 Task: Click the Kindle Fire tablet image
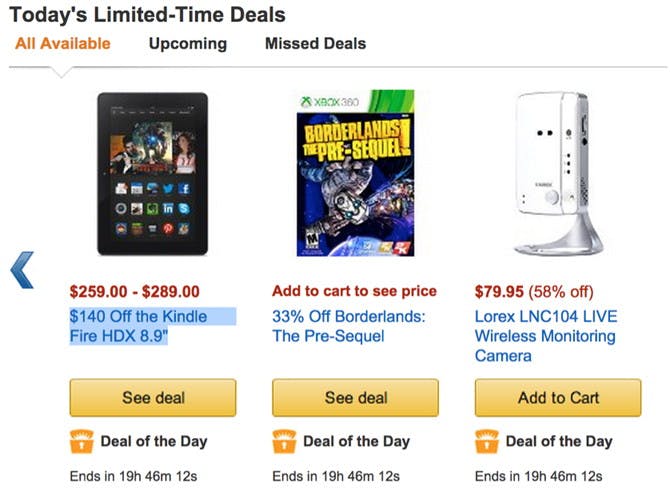(152, 174)
